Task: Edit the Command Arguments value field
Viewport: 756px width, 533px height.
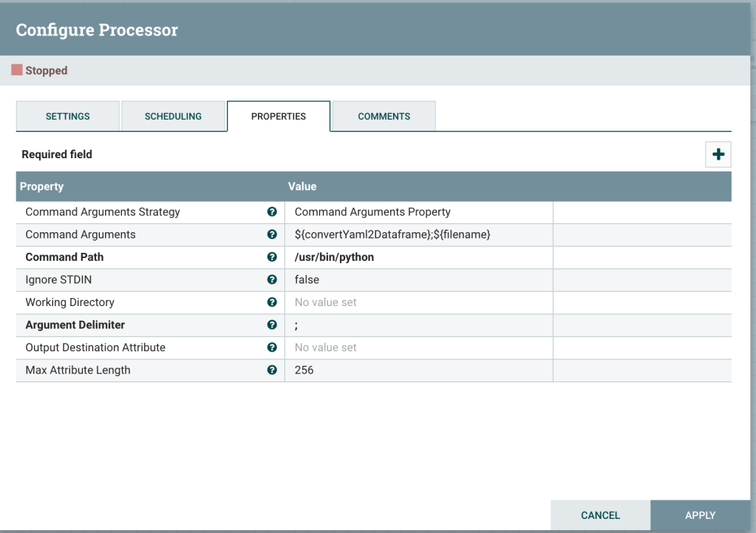Action: [x=418, y=234]
